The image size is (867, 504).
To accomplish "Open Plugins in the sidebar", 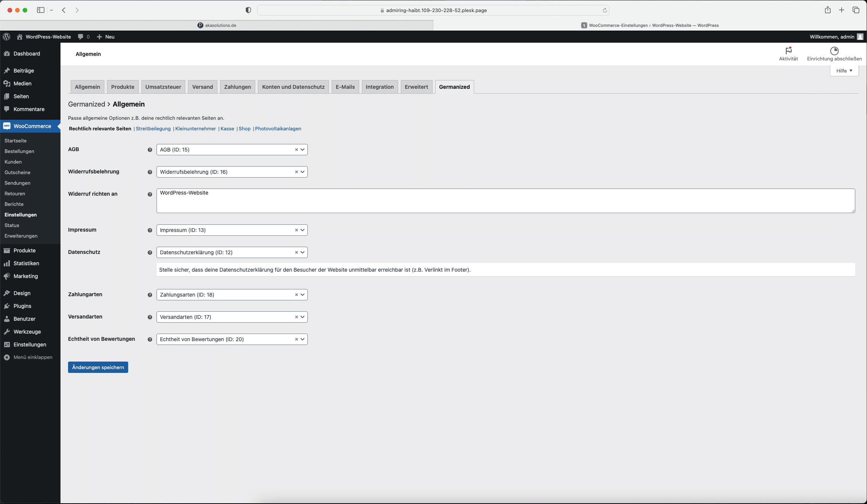I will point(30,306).
